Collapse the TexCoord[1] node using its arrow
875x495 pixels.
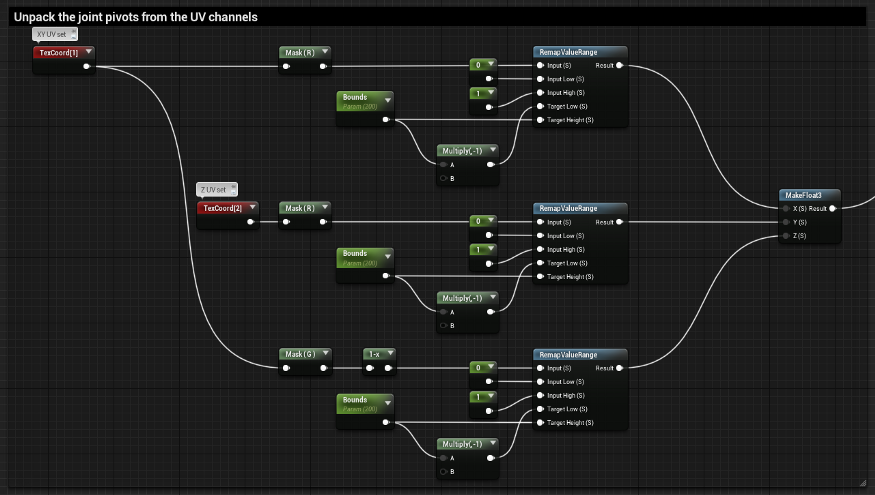pos(89,51)
